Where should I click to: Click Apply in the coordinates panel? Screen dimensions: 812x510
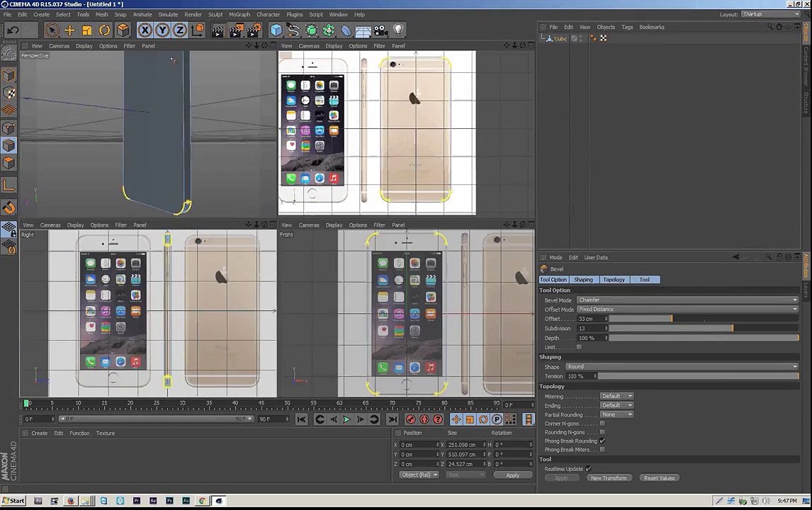(513, 475)
